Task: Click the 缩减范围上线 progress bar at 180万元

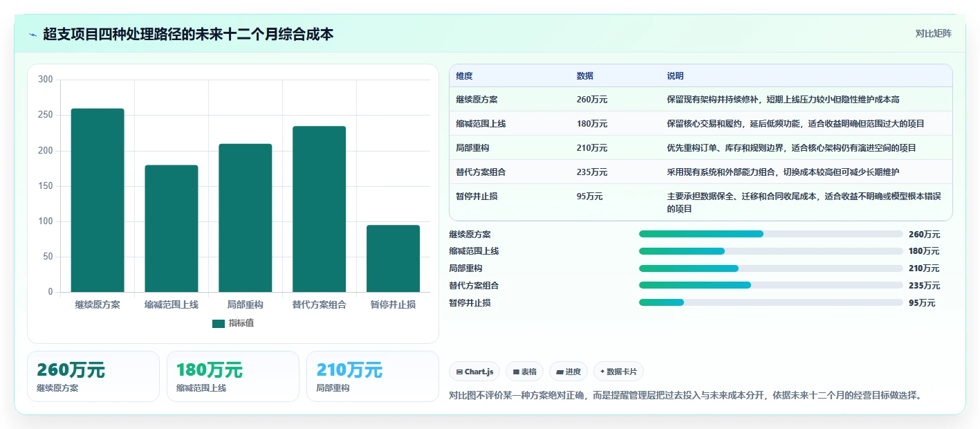Action: click(x=771, y=251)
